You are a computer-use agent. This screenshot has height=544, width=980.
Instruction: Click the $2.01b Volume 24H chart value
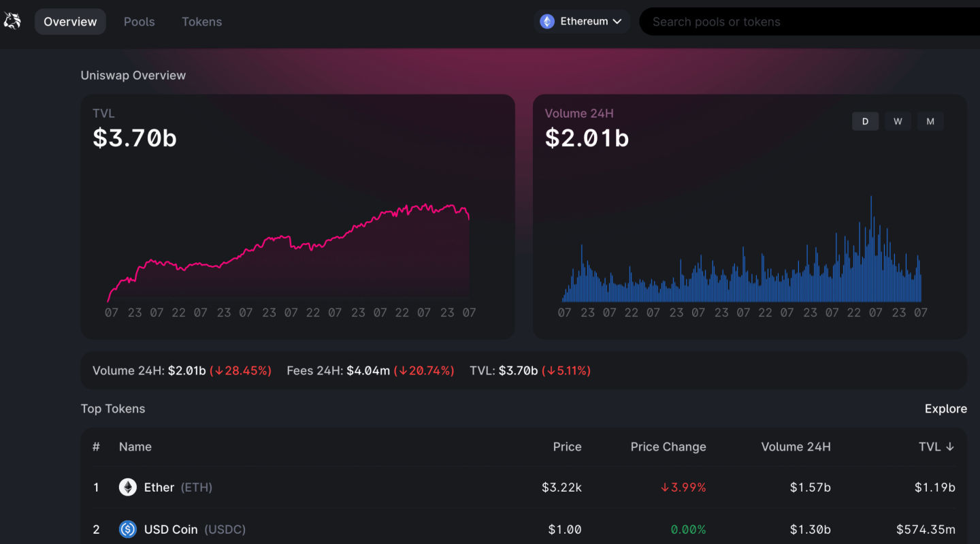tap(587, 138)
